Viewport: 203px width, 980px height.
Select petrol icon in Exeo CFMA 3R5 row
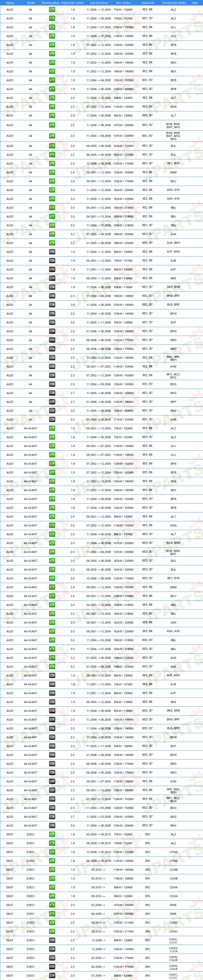click(52, 861)
